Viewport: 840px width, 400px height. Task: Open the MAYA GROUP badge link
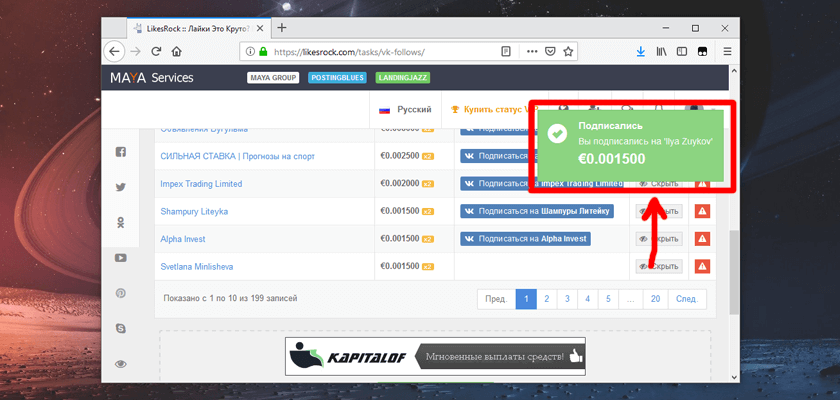[273, 78]
